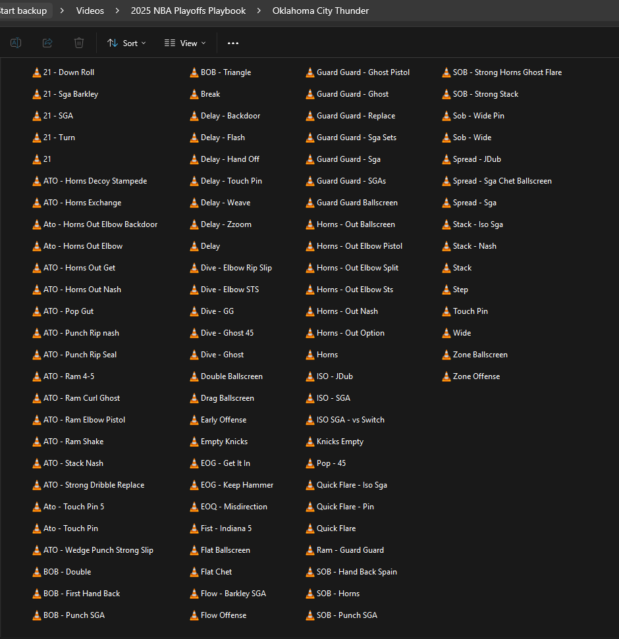Click VLC icon of Spread - JDub

446,159
